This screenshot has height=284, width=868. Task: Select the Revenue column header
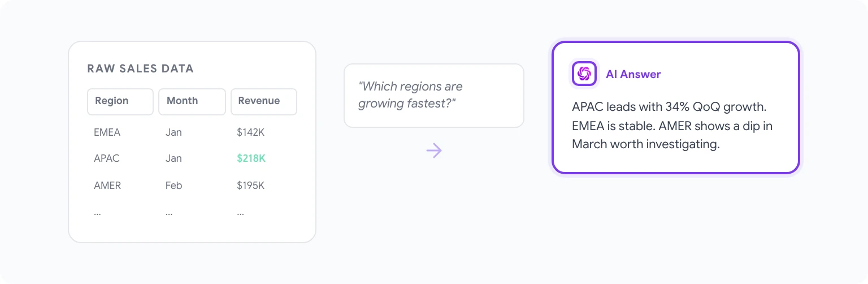click(x=263, y=101)
